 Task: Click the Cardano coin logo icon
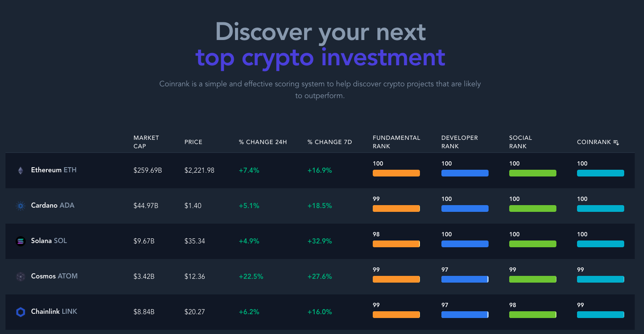[x=21, y=206]
